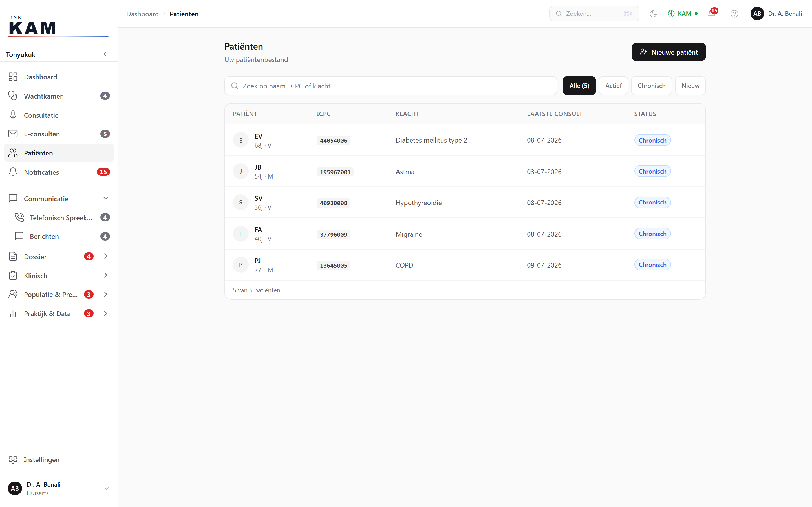This screenshot has width=812, height=507.
Task: Go to Dashboard via the breadcrumb link
Action: [142, 14]
